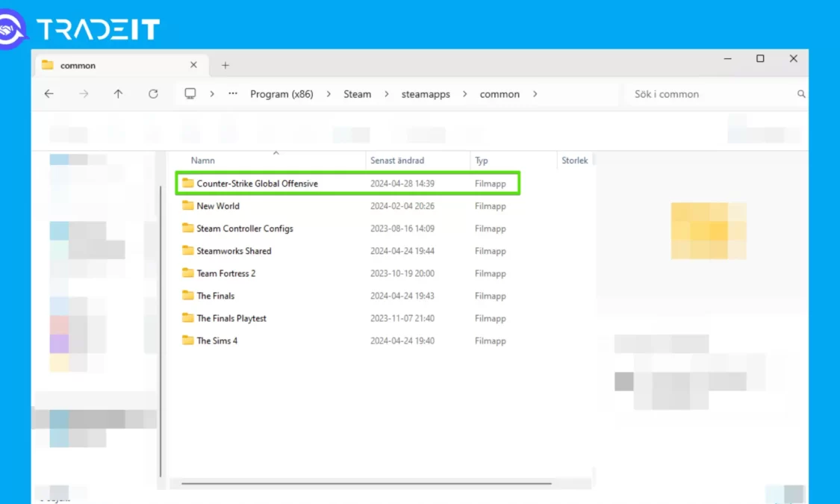
Task: Select the Steamworks Shared folder icon
Action: [x=187, y=251]
